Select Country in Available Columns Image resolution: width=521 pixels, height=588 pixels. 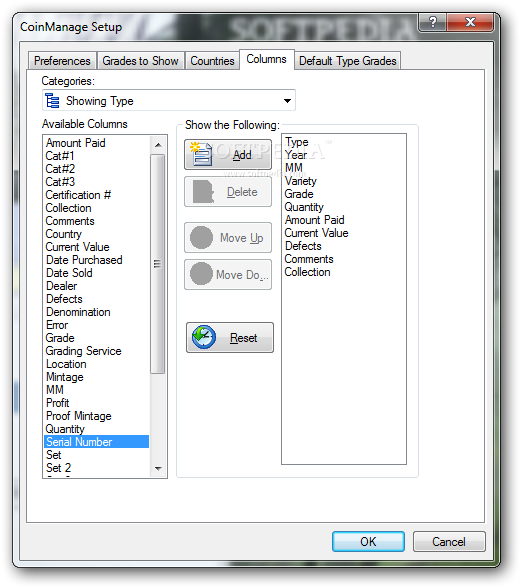(x=97, y=234)
